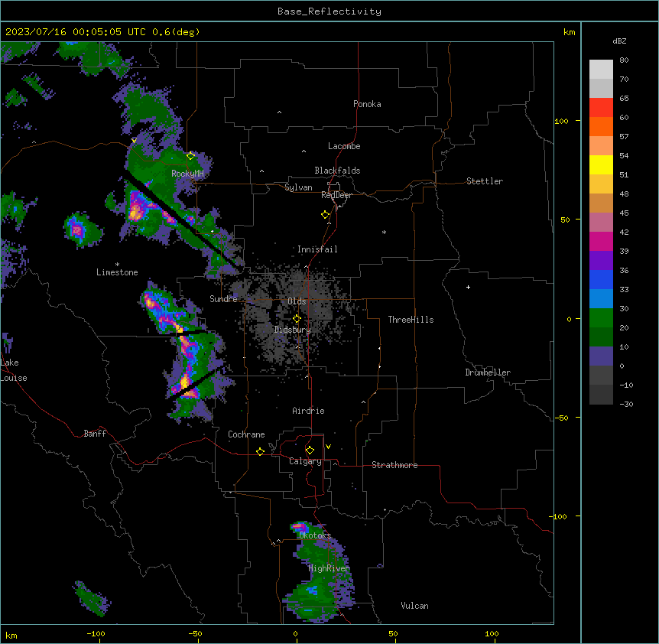The image size is (659, 644).
Task: Pick the royal blue swatch between 36 and 33
Action: coord(601,279)
